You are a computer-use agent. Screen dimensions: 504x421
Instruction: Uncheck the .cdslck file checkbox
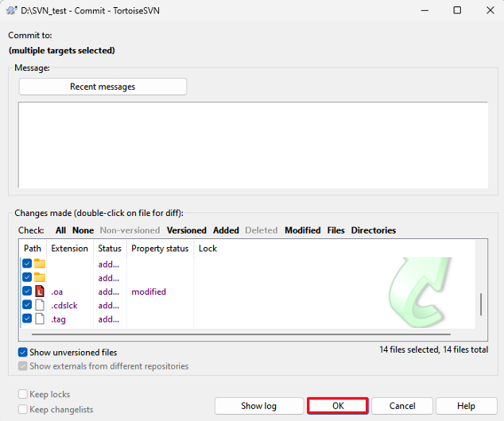coord(27,305)
